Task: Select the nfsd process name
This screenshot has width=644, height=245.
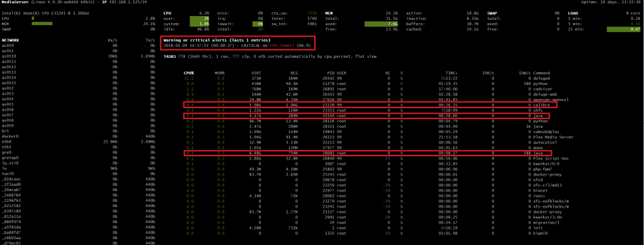Action: [538, 180]
